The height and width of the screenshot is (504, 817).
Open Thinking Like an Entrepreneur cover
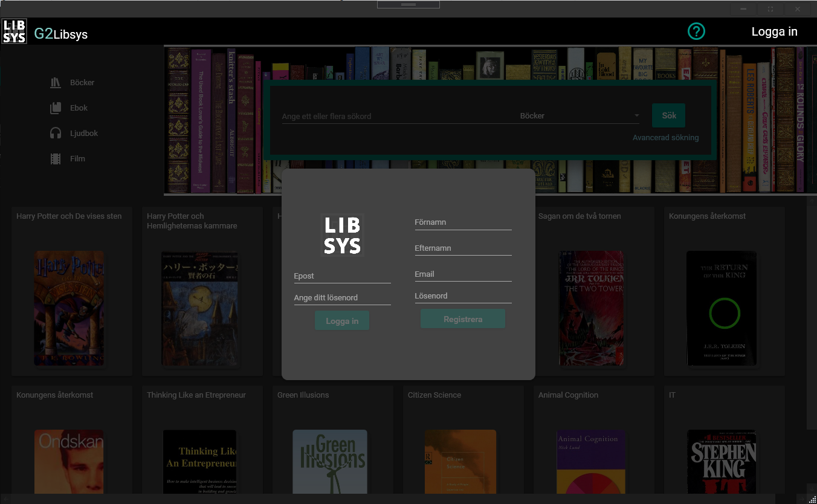click(199, 462)
